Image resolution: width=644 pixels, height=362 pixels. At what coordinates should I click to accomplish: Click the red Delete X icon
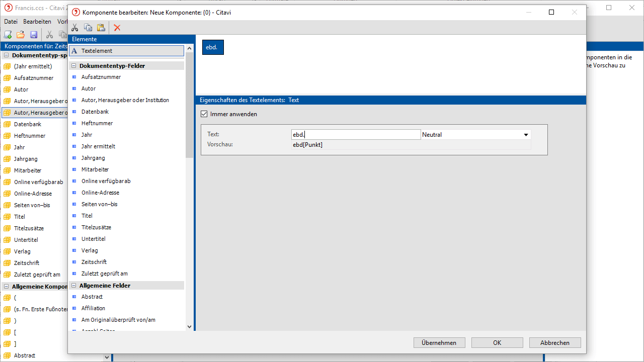tap(117, 28)
